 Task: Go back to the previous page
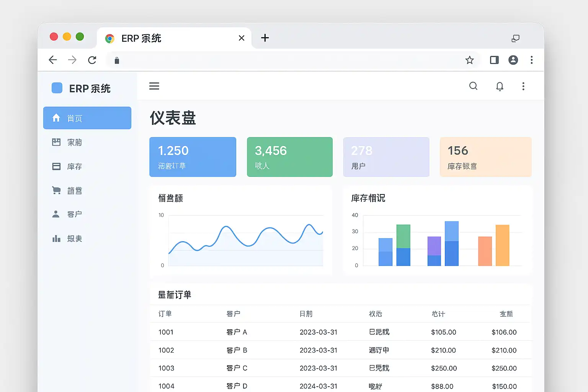coord(53,60)
